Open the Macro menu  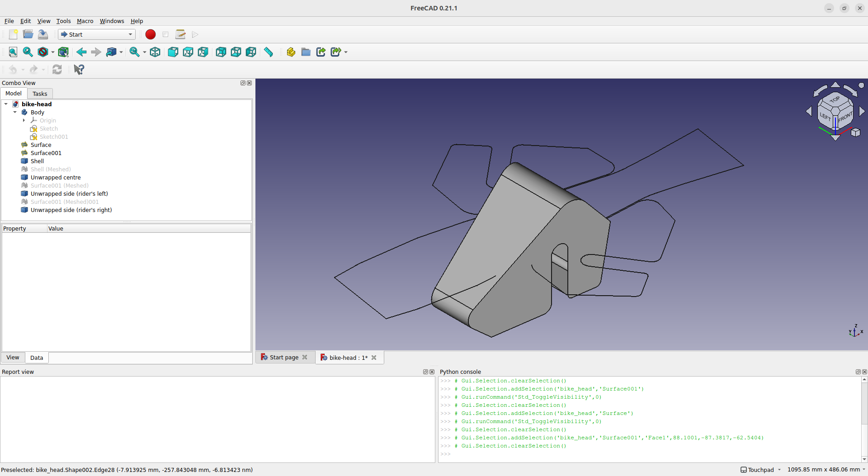(85, 21)
